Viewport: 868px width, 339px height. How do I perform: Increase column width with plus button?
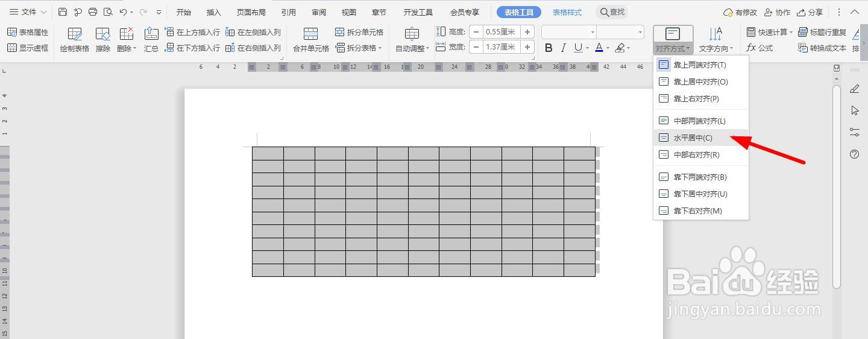(x=527, y=47)
